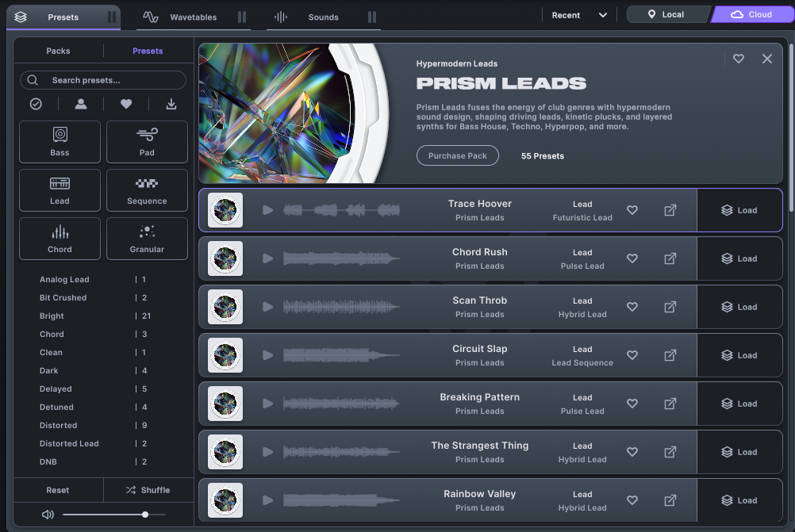Screen dimensions: 795x532
Task: Click the download filter icon
Action: pyautogui.click(x=171, y=104)
